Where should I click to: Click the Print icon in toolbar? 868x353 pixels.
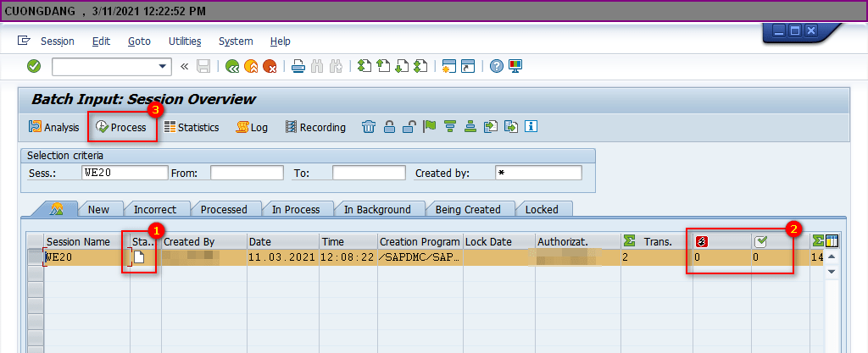[298, 66]
